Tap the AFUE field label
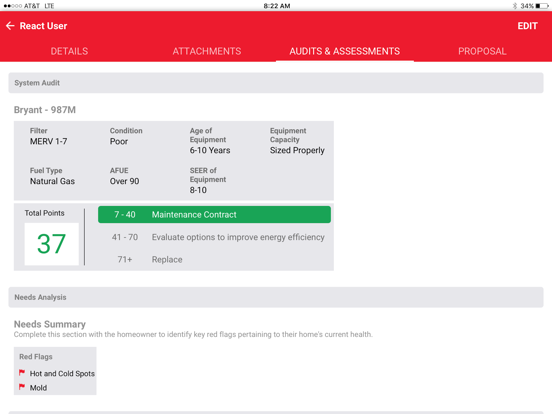This screenshot has width=552, height=414. (x=119, y=170)
